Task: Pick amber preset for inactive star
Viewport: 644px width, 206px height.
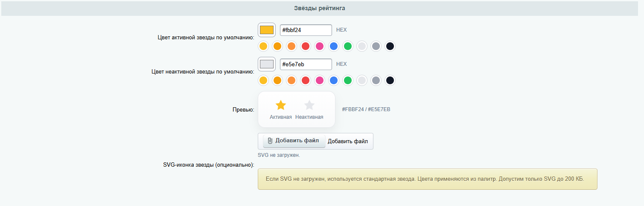Action: coord(277,80)
